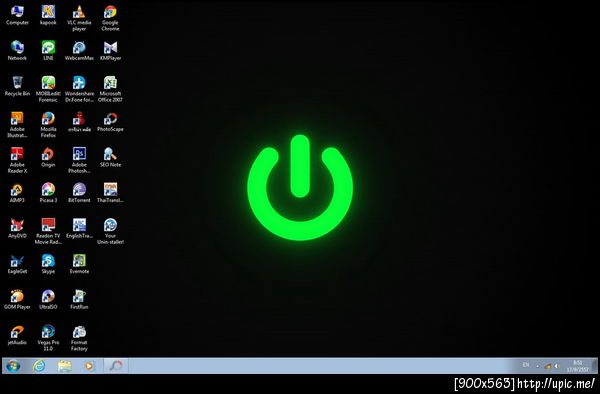Launch BitTorrent desktop shortcut
The width and height of the screenshot is (600, 394).
pyautogui.click(x=79, y=193)
